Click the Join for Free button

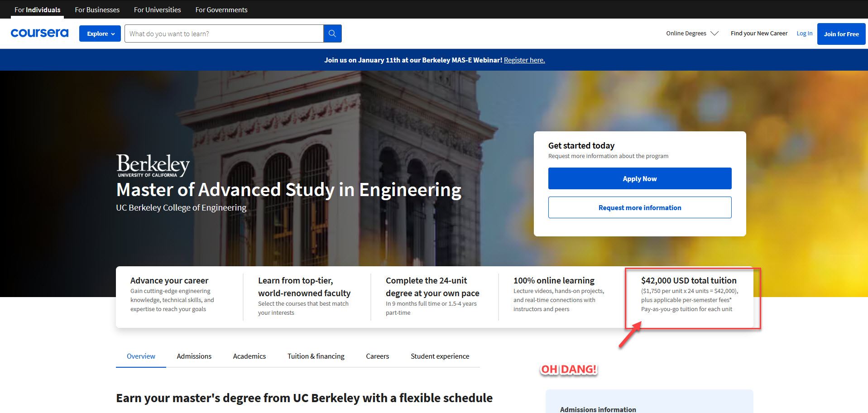pos(841,34)
